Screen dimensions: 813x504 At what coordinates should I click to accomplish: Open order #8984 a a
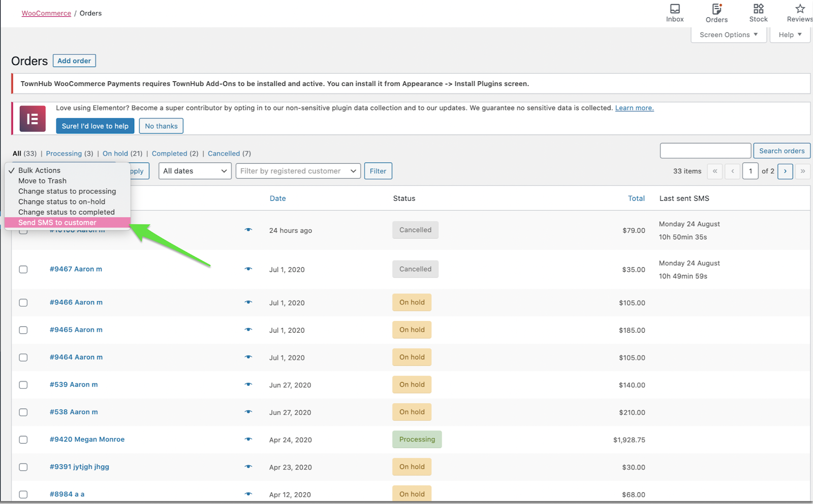point(67,494)
